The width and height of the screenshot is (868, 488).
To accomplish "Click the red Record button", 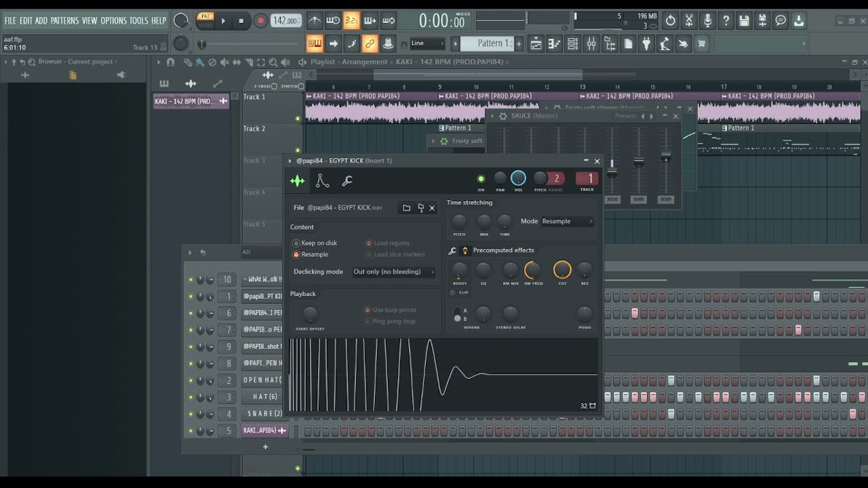I will [260, 21].
